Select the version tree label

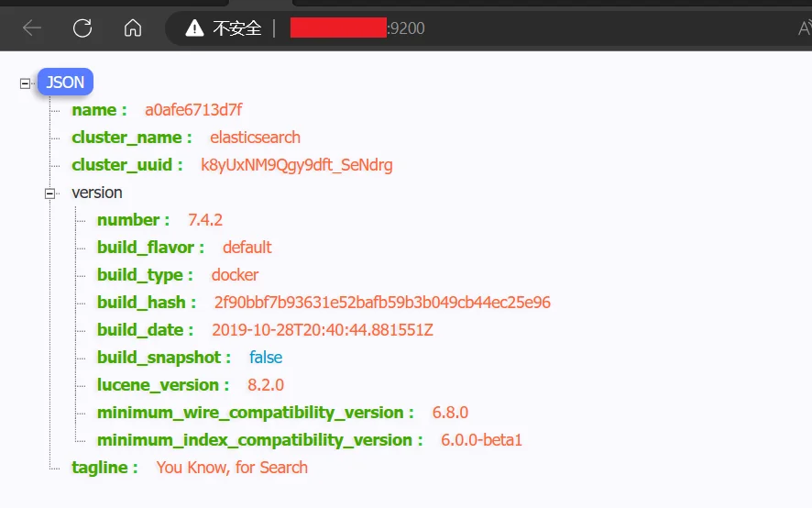[97, 193]
